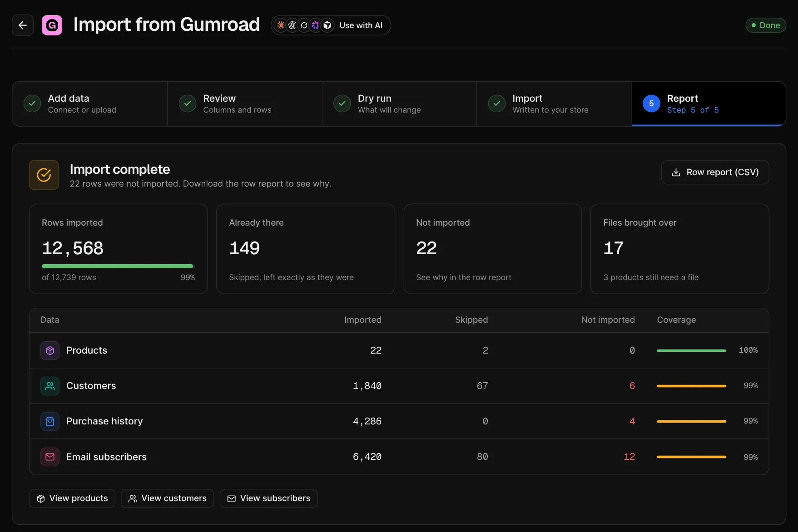Click the purple Products box icon
This screenshot has width=798, height=532.
click(50, 350)
